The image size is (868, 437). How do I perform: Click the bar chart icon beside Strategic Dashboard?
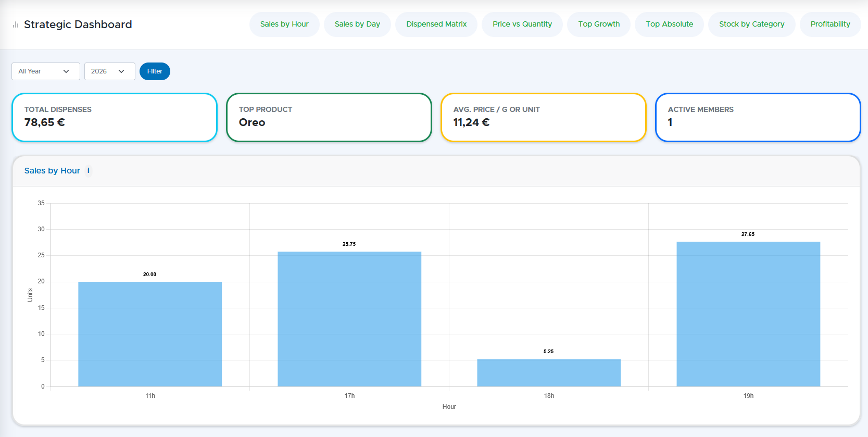[x=16, y=24]
